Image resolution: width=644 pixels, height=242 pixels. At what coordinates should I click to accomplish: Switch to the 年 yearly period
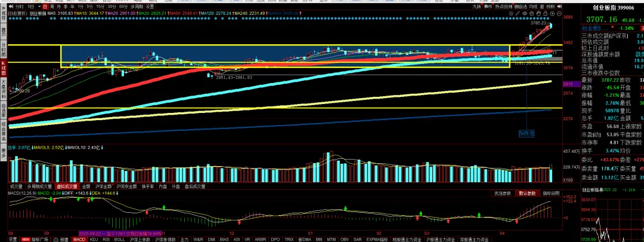coord(72,7)
